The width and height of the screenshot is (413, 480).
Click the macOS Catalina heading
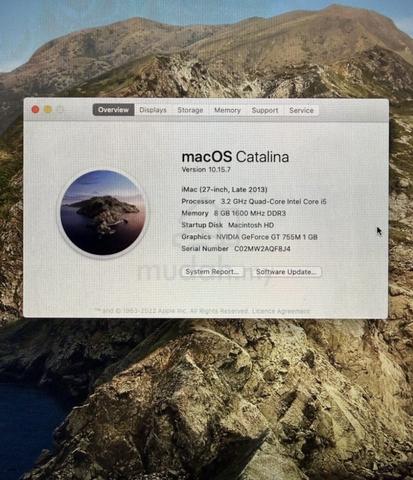click(x=235, y=157)
